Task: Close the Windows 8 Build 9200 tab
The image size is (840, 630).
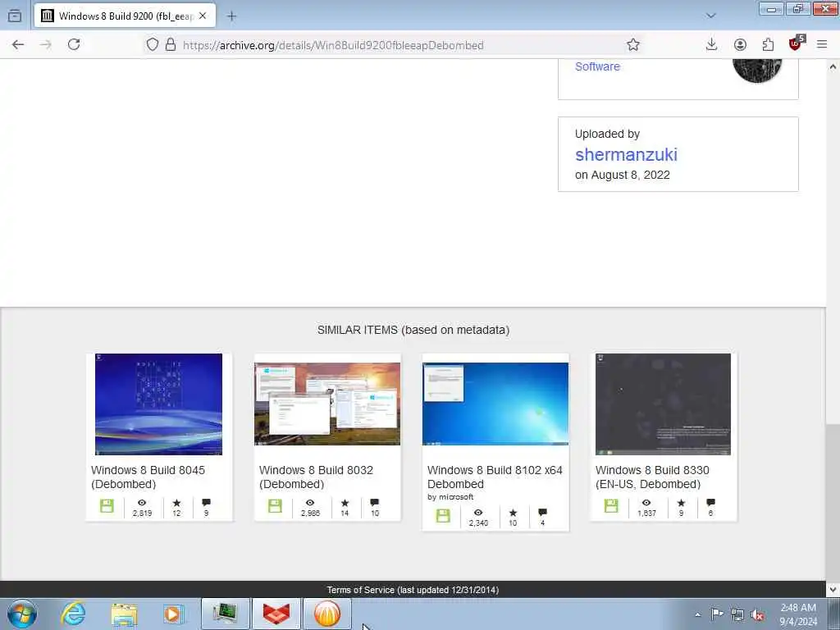Action: (203, 16)
